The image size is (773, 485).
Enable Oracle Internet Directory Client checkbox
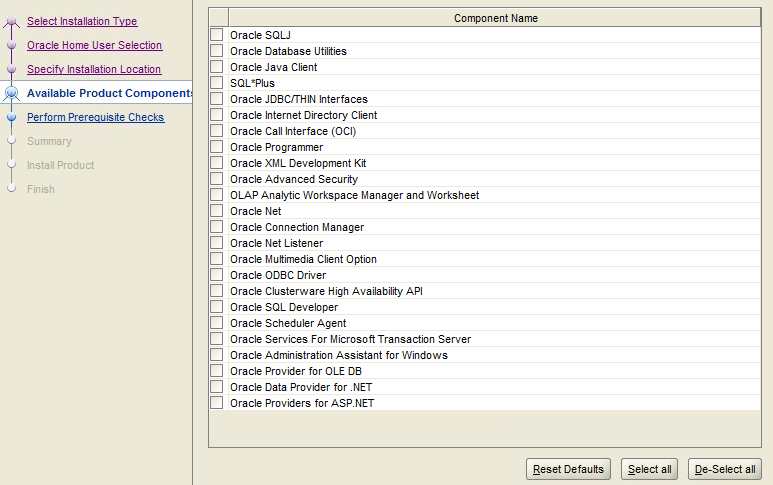[x=216, y=115]
